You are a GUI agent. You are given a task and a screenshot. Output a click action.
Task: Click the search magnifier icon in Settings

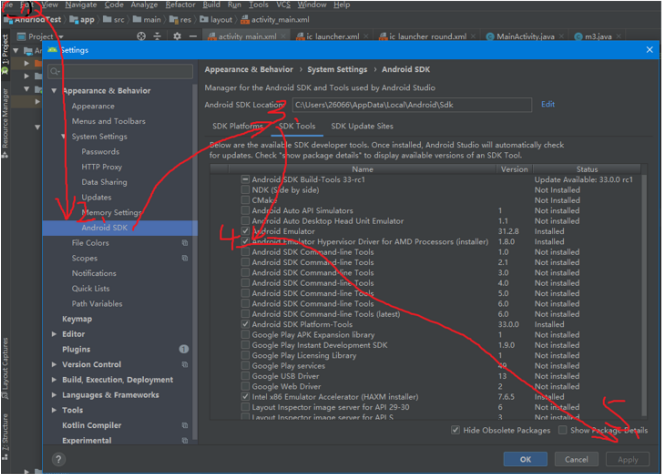pos(54,71)
